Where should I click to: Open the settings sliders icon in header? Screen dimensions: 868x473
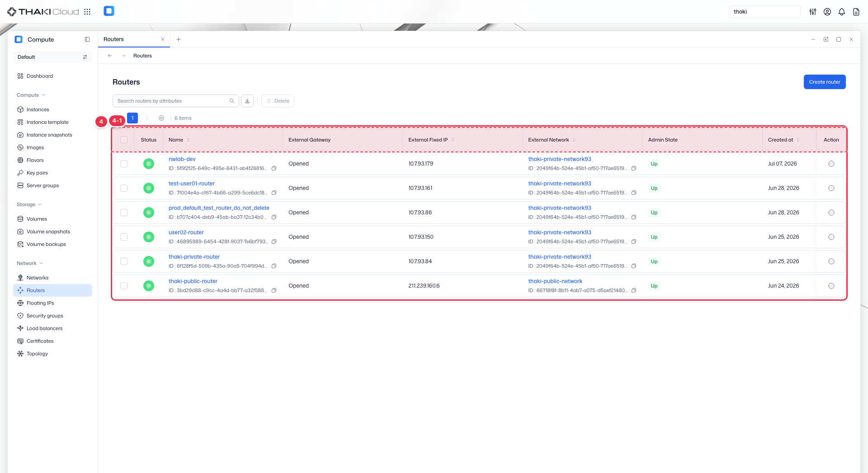tap(813, 12)
